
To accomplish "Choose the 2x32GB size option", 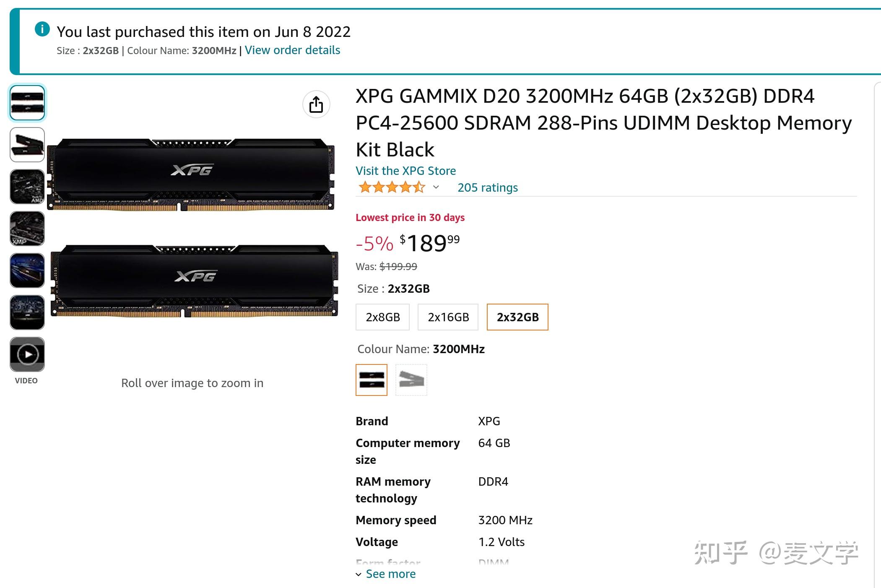I will tap(517, 317).
